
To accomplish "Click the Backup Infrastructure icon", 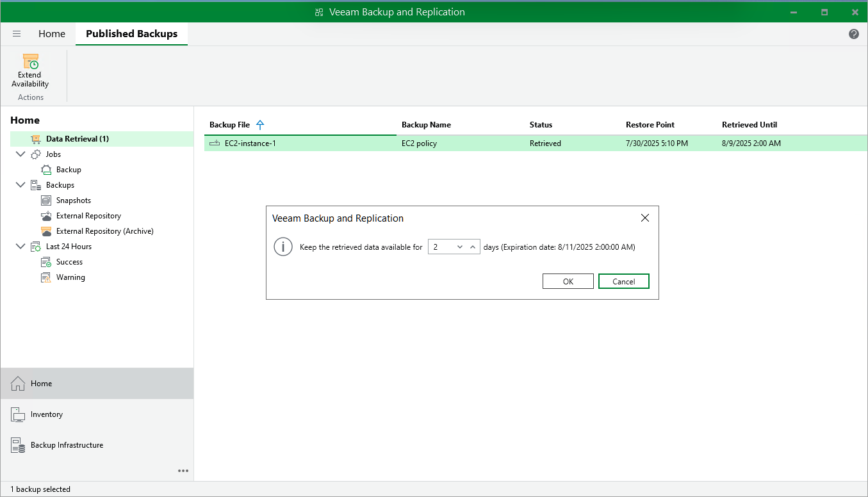I will coord(18,445).
